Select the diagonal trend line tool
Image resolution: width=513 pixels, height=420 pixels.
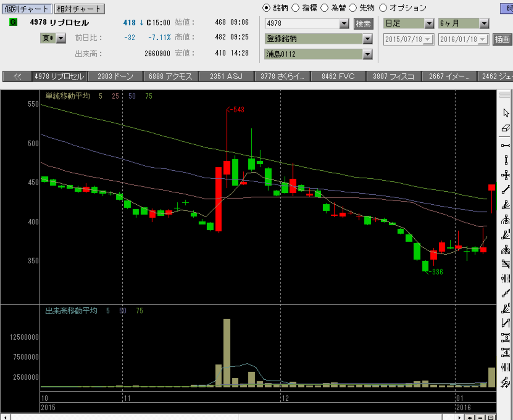506,190
